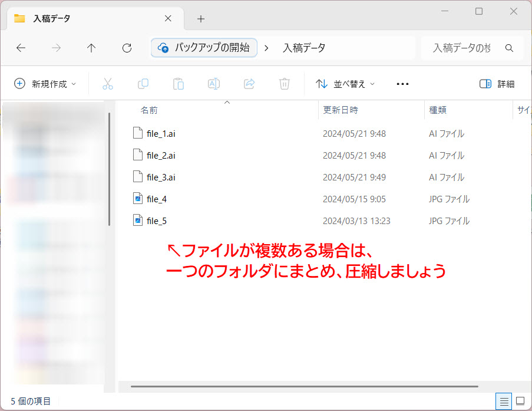Click the Delete trash can icon
Image resolution: width=532 pixels, height=411 pixels.
[285, 84]
